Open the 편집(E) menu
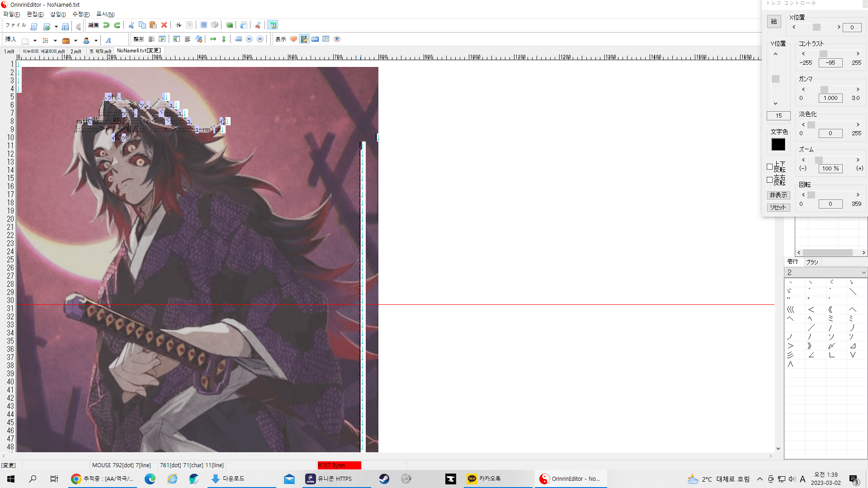The image size is (868, 488). tap(35, 14)
